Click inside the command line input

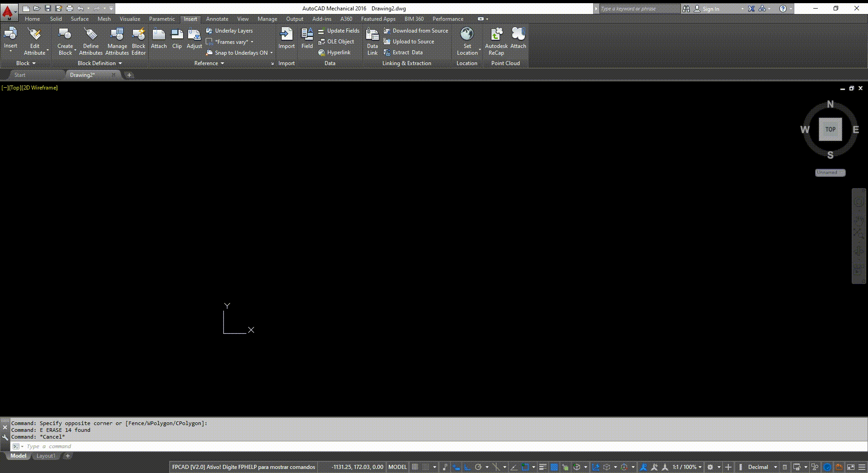click(136, 446)
